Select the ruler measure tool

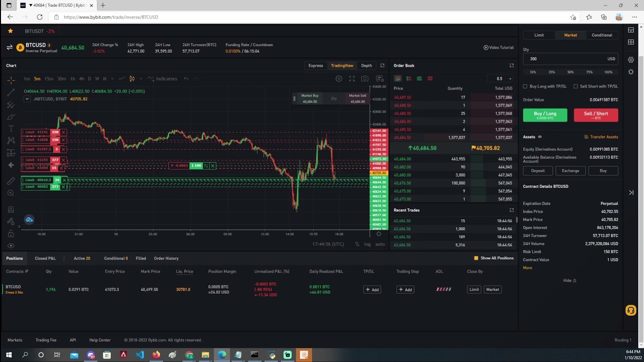(x=11, y=181)
